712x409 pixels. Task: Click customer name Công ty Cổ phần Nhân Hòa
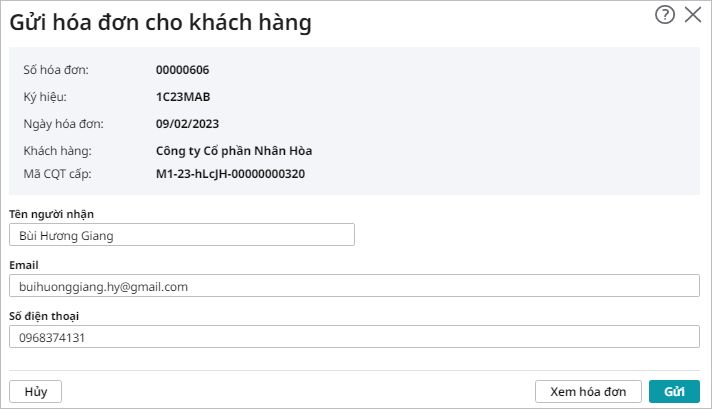[x=234, y=151]
